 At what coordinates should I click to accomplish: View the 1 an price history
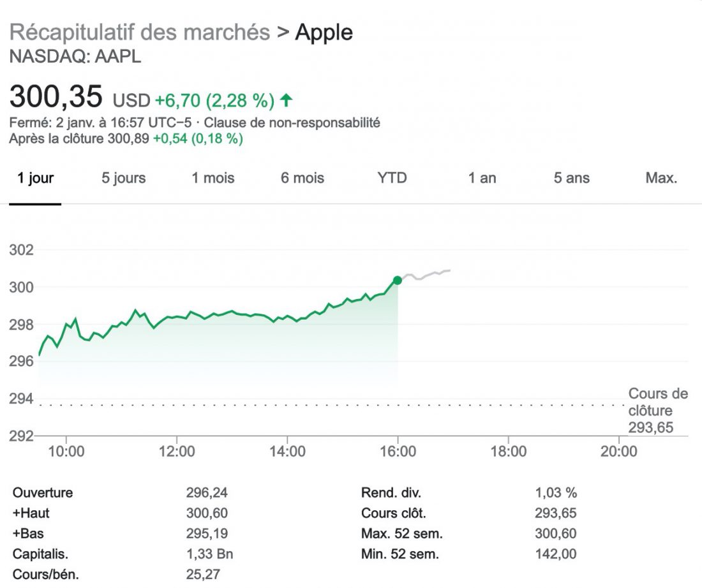coord(482,179)
